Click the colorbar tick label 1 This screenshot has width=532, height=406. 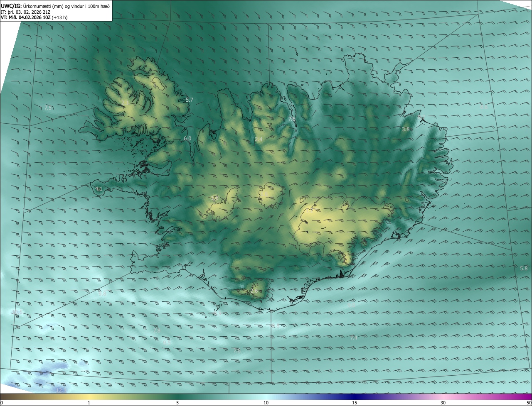(89, 403)
